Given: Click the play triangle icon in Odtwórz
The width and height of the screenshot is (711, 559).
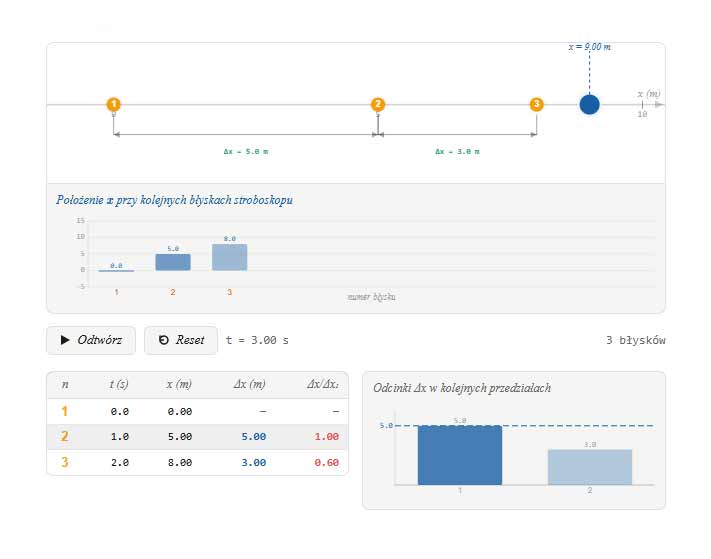Looking at the screenshot, I should click(65, 340).
